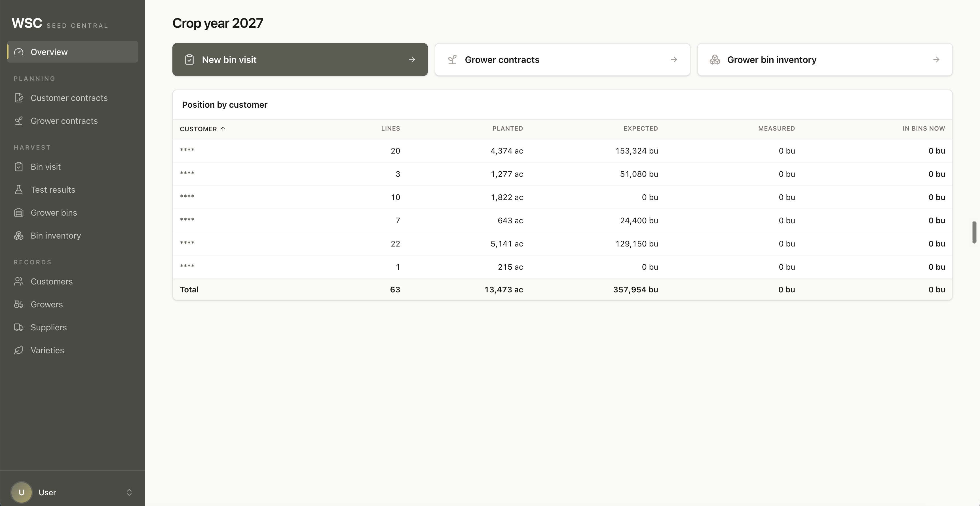The height and width of the screenshot is (506, 980).
Task: Click the customer row with 215 ac planted
Action: (x=562, y=267)
